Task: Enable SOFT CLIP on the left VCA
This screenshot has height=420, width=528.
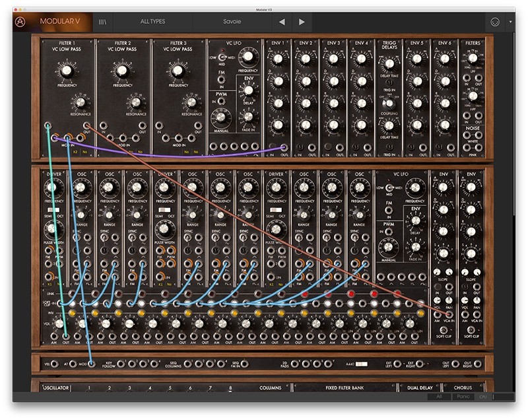Action: pyautogui.click(x=444, y=330)
